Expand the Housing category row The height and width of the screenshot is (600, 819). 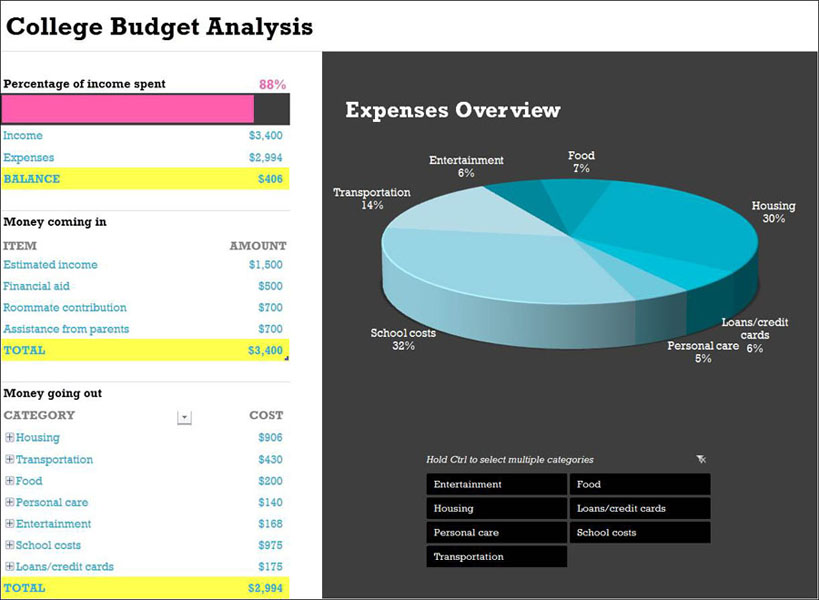(x=10, y=438)
